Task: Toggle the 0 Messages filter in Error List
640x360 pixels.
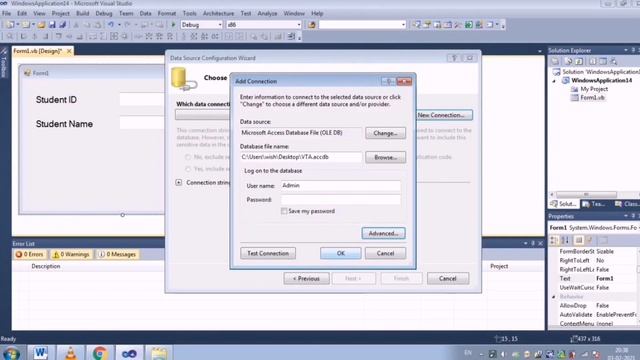Action: click(x=117, y=254)
